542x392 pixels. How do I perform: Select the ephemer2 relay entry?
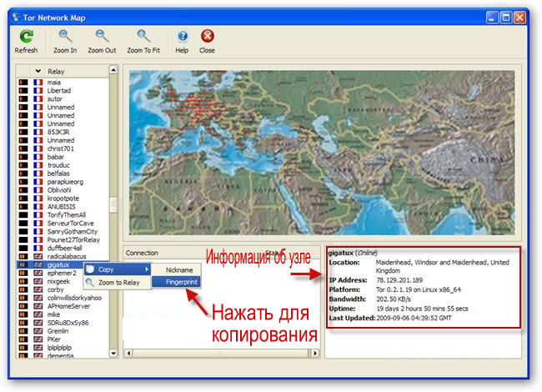click(x=62, y=273)
